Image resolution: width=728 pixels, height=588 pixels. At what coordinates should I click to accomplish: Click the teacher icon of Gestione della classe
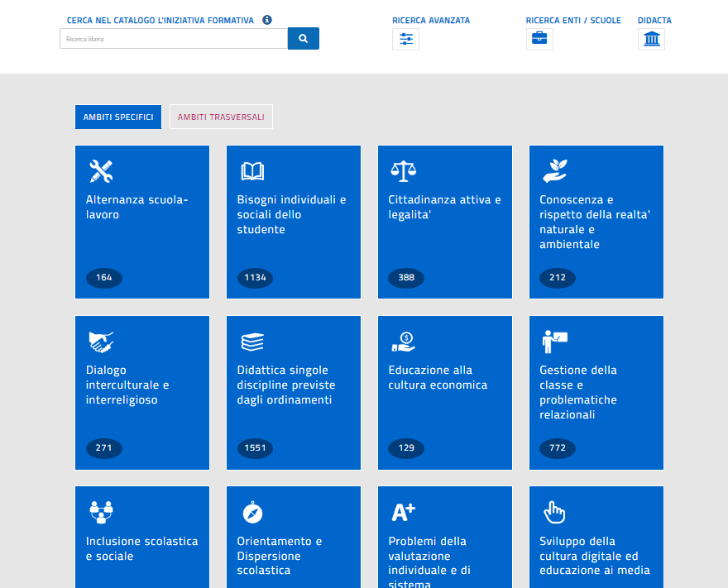555,342
